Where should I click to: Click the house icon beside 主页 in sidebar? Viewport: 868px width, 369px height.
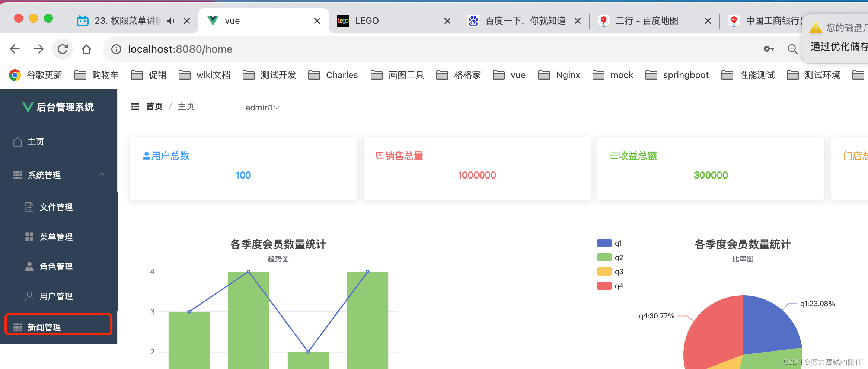tap(17, 142)
